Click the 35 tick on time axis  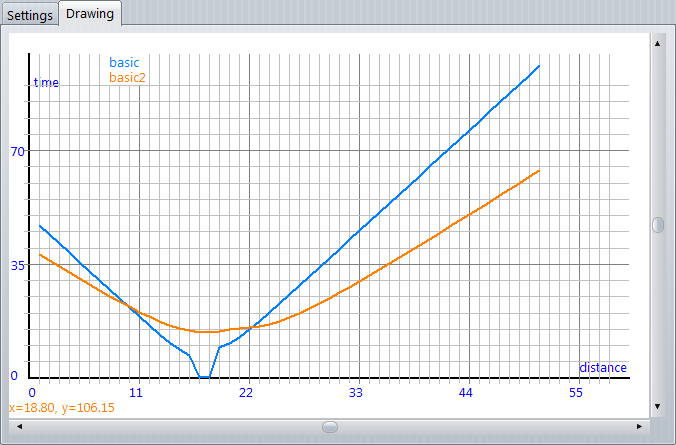(17, 265)
